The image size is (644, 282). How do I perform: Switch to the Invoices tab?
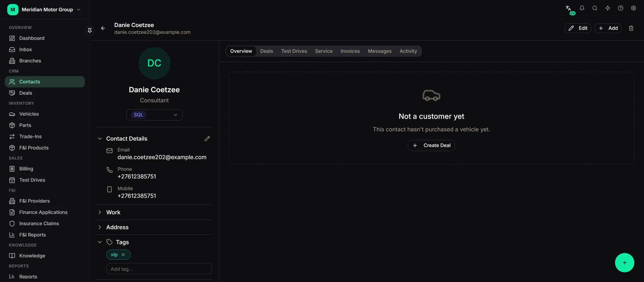click(x=350, y=51)
